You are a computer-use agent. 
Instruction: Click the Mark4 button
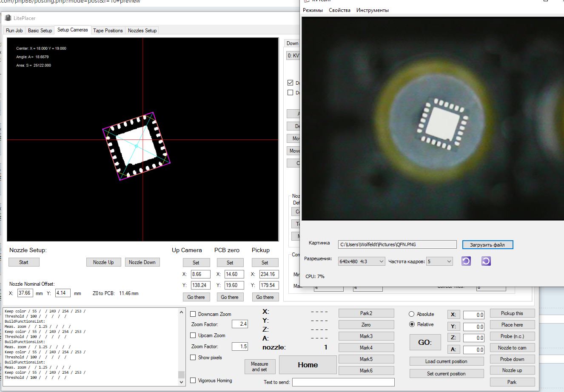[366, 348]
